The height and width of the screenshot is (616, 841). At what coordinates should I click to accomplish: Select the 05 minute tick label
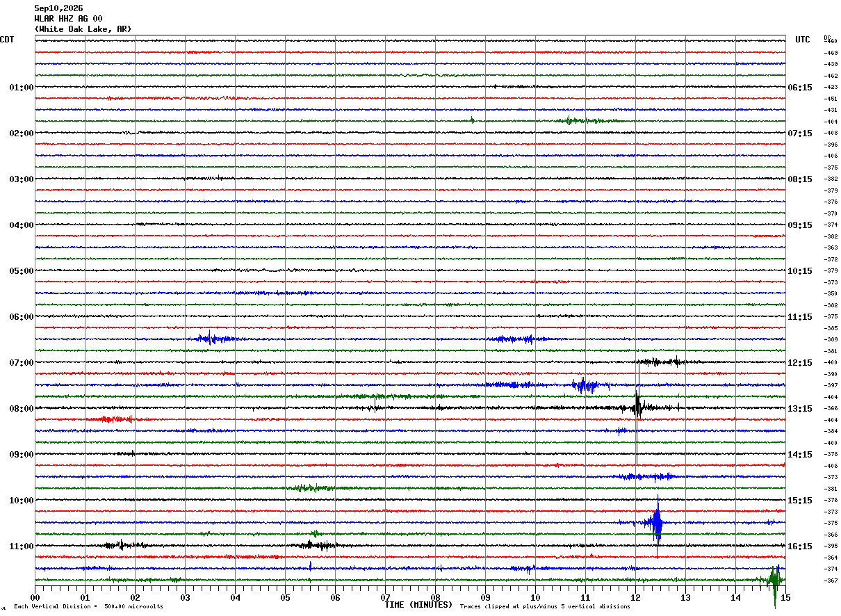pos(285,597)
